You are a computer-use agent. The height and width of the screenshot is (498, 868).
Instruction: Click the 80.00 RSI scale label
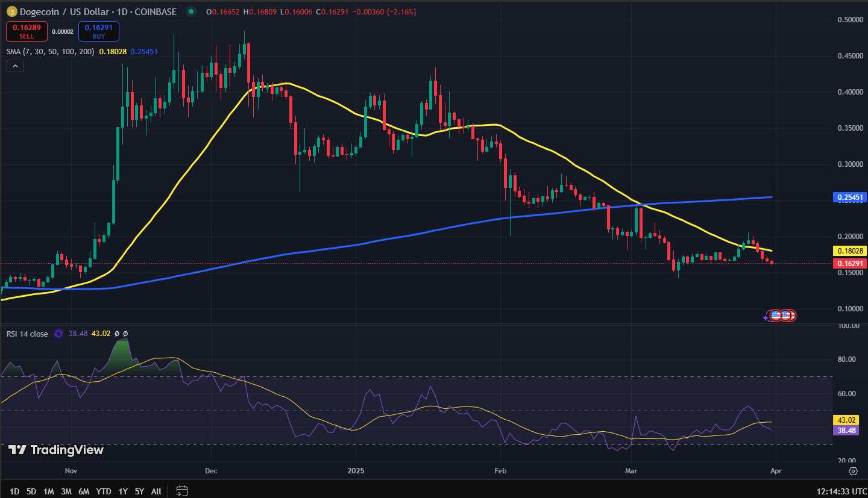coord(847,359)
